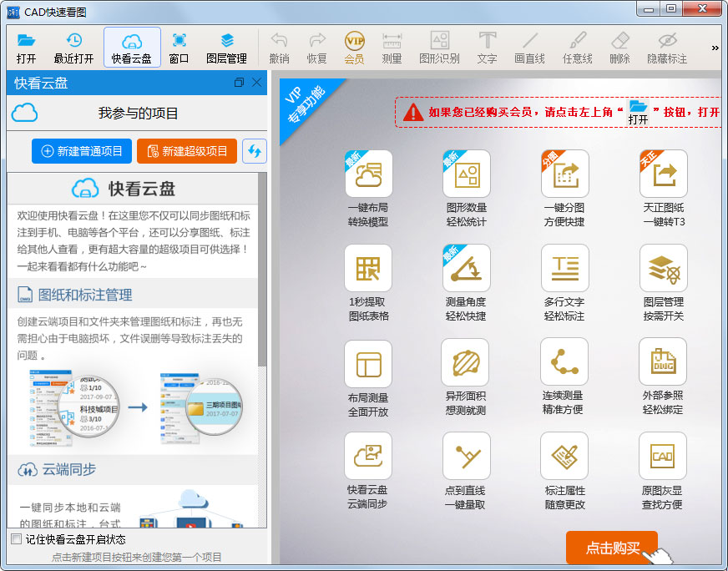Close the 快看云盘 side panel
The height and width of the screenshot is (571, 728).
257,83
